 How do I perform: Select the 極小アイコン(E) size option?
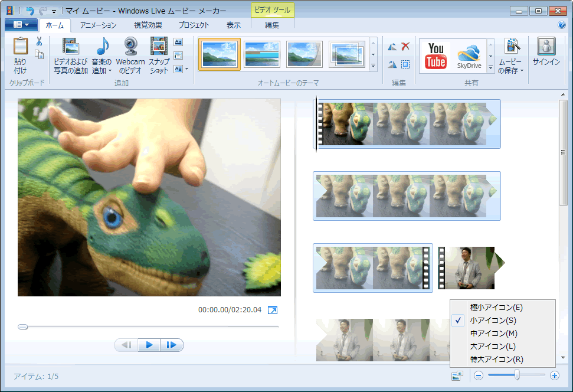496,308
